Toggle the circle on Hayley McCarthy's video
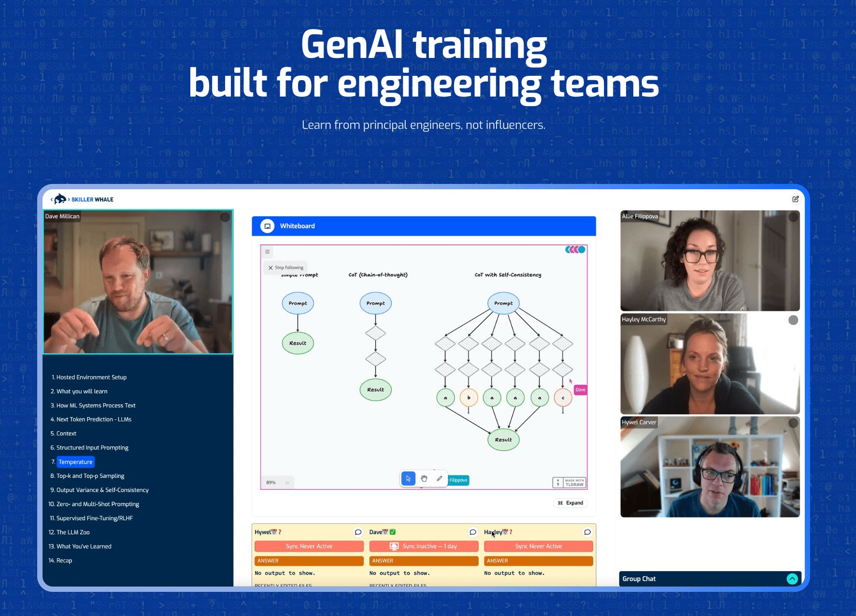 click(x=793, y=320)
